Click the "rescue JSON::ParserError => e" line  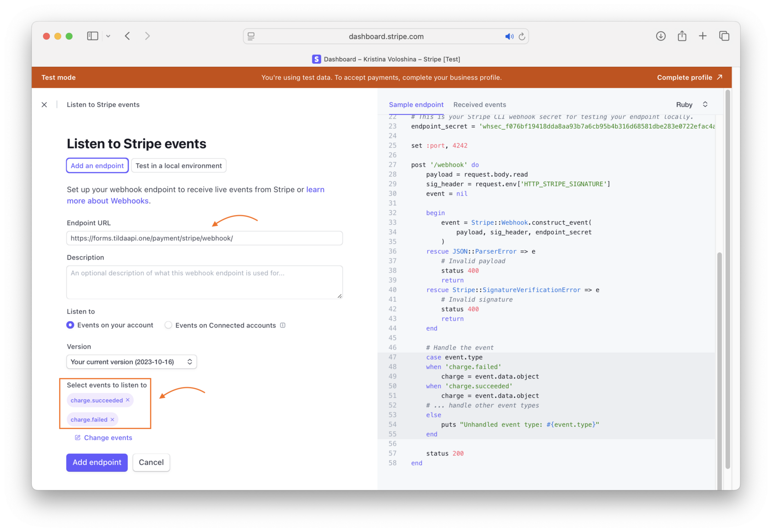[x=481, y=251]
